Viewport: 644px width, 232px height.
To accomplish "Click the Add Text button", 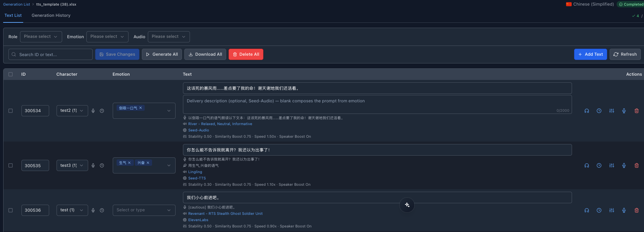I will tap(590, 54).
